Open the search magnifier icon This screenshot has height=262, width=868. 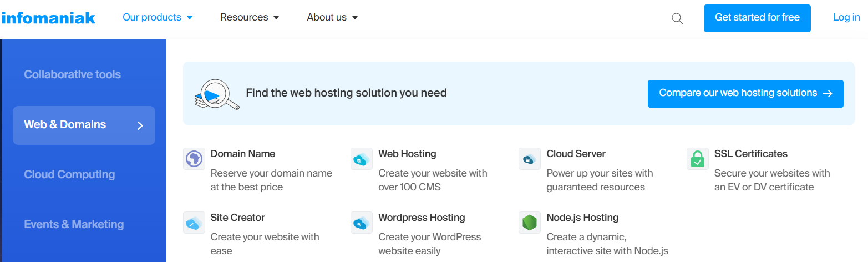point(677,18)
